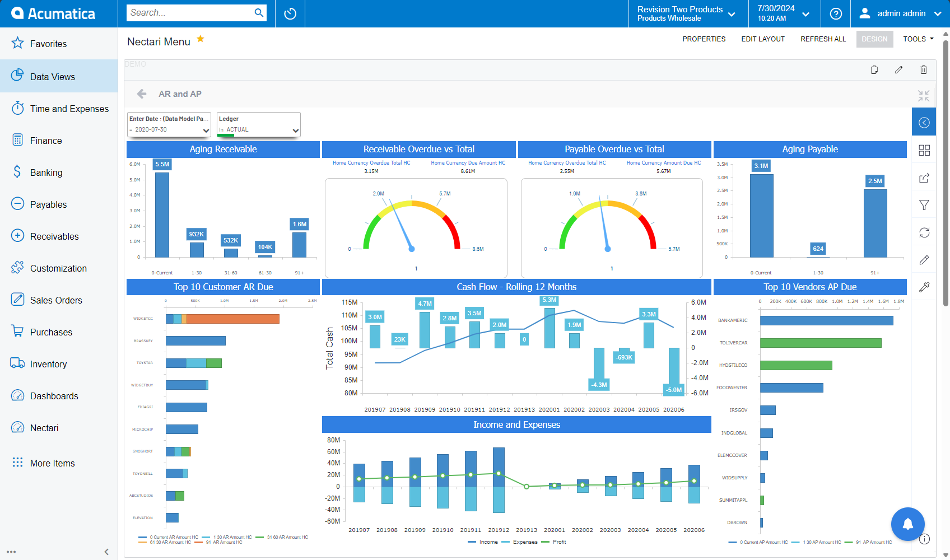Click the Refresh All button
Screen dimensions: 950x560
click(823, 39)
